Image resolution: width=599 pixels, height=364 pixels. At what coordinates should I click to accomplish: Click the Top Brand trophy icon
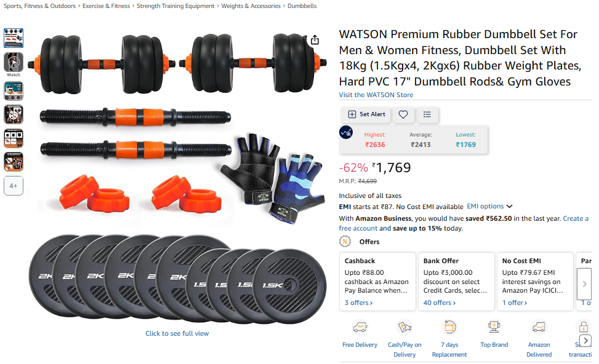494,327
